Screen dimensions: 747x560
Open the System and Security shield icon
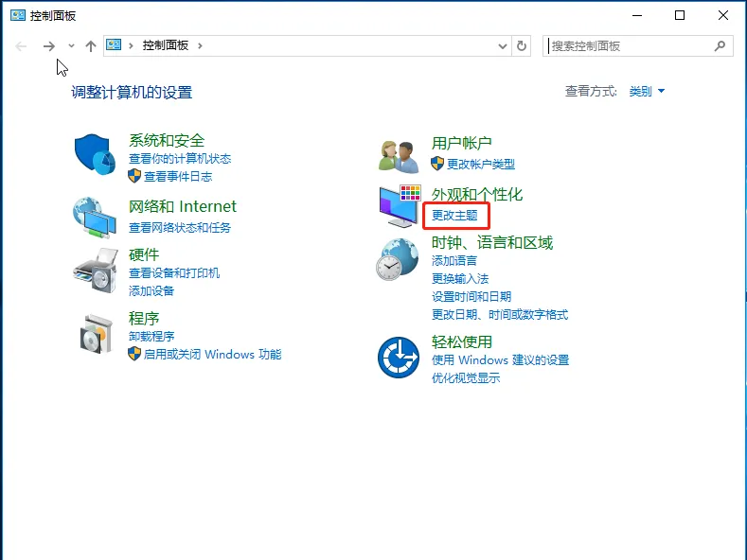[95, 154]
